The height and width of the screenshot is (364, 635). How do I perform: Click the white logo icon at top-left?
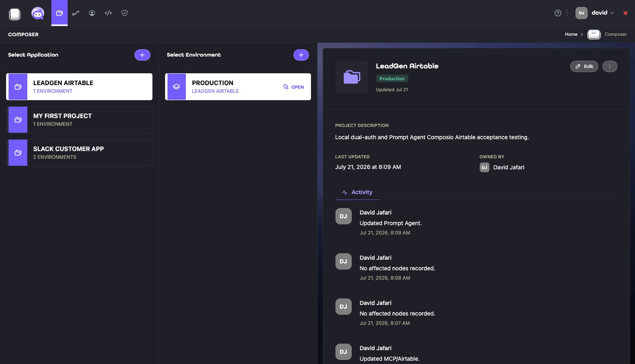tap(15, 14)
